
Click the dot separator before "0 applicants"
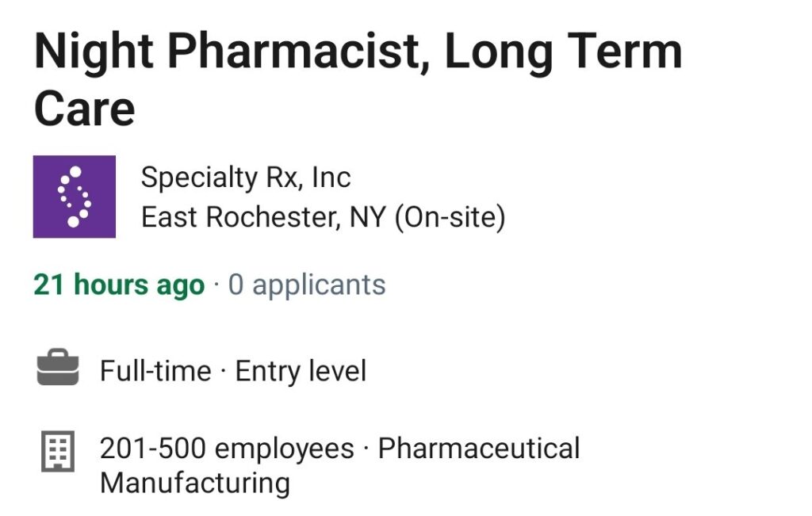(216, 285)
